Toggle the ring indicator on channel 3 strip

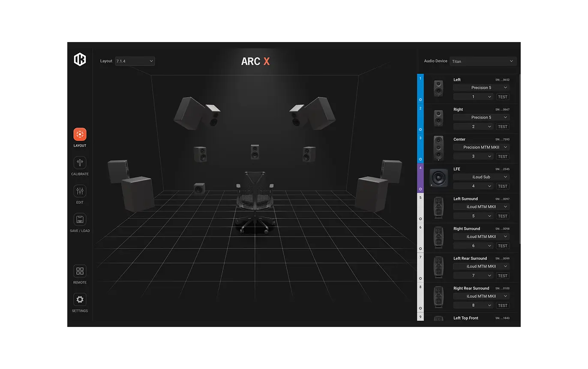(420, 159)
